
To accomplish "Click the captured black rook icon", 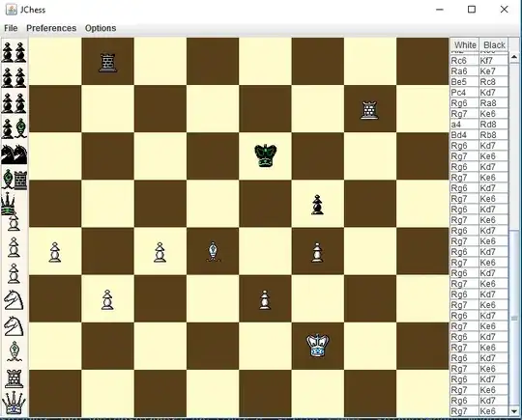I will pyautogui.click(x=20, y=180).
